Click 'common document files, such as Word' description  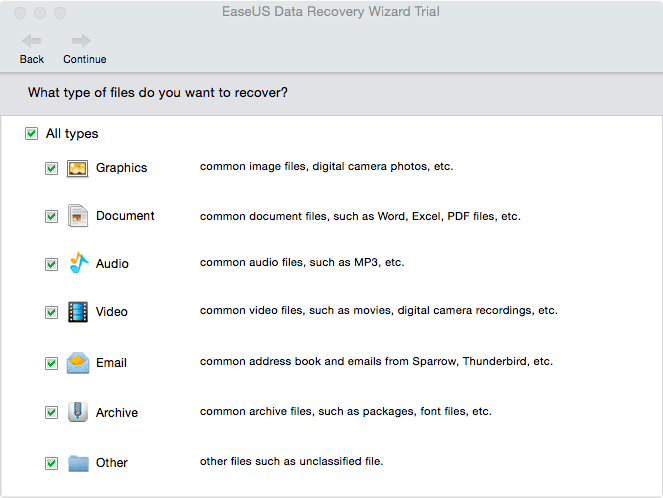pos(360,216)
